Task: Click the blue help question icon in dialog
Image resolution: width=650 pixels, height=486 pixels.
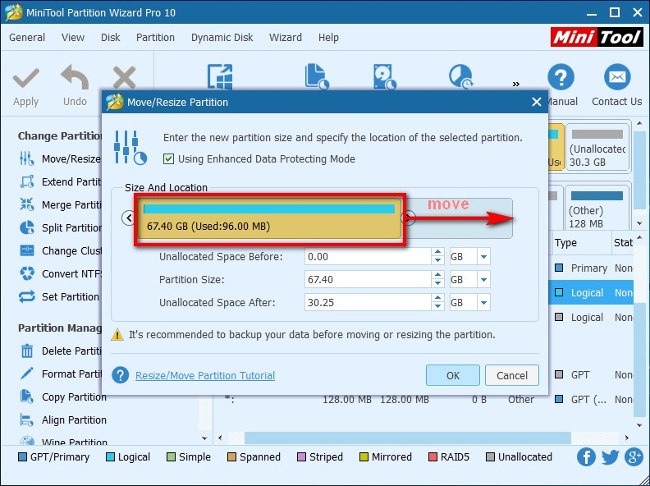Action: point(120,375)
